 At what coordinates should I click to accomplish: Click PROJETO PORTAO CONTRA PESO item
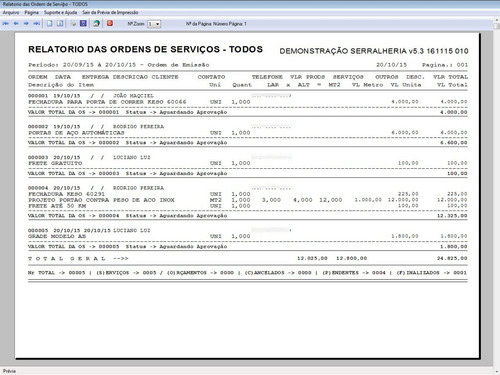click(247, 200)
